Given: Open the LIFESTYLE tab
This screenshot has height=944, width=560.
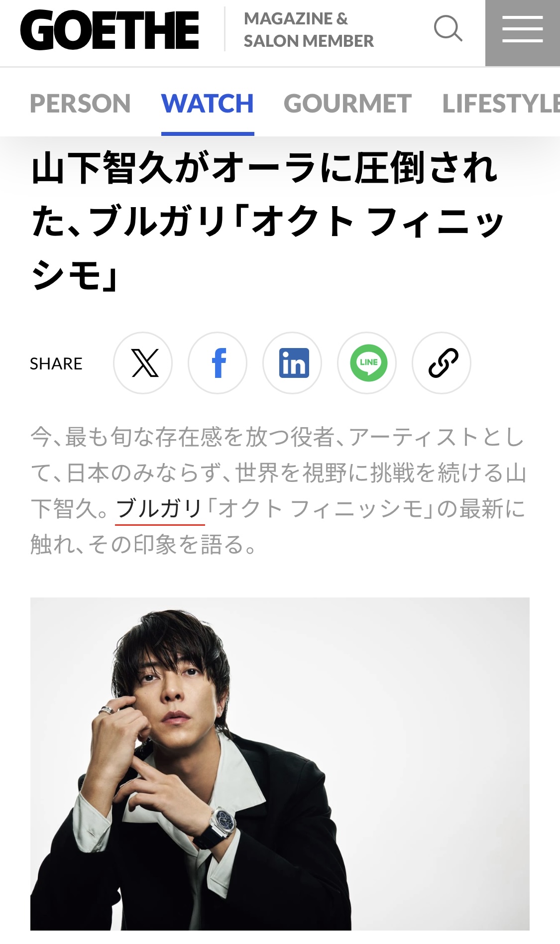Looking at the screenshot, I should (x=501, y=104).
